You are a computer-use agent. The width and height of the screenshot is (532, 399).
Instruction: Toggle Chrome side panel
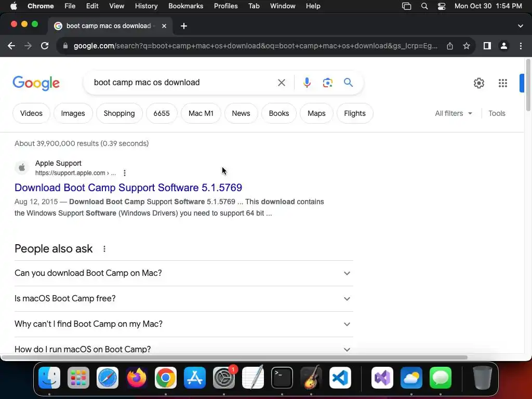(487, 46)
